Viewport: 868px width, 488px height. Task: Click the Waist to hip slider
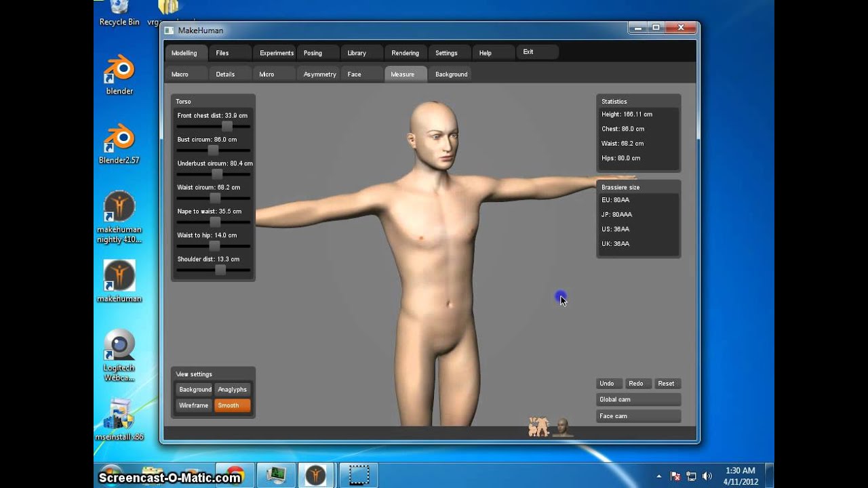[x=214, y=246]
